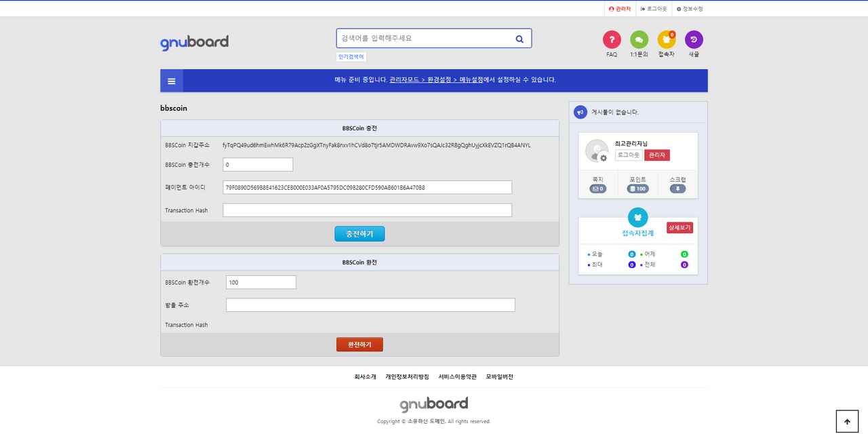Click the 상세보기 button
Image resolution: width=868 pixels, height=434 pixels.
point(679,228)
